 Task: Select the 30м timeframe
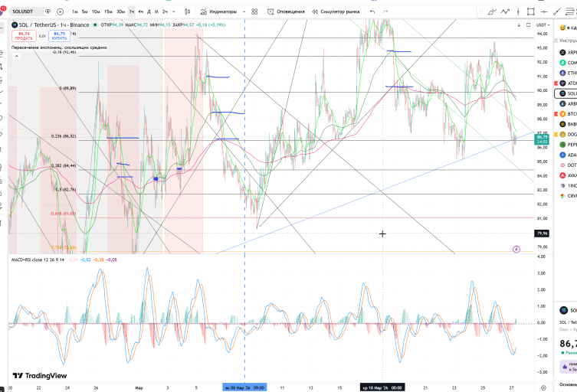pos(120,11)
